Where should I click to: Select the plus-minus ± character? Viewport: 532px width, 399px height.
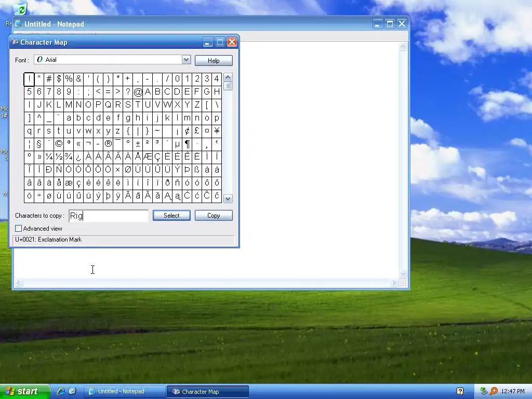coord(138,144)
